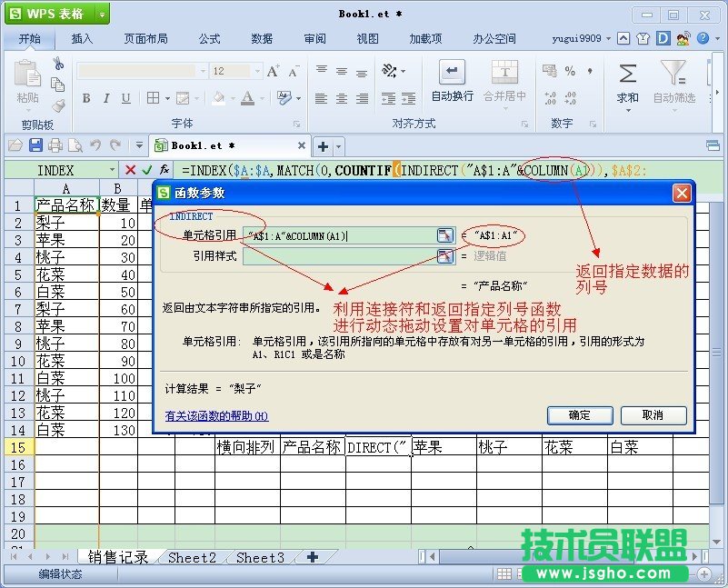Click the Format Painter brush icon

tap(58, 105)
